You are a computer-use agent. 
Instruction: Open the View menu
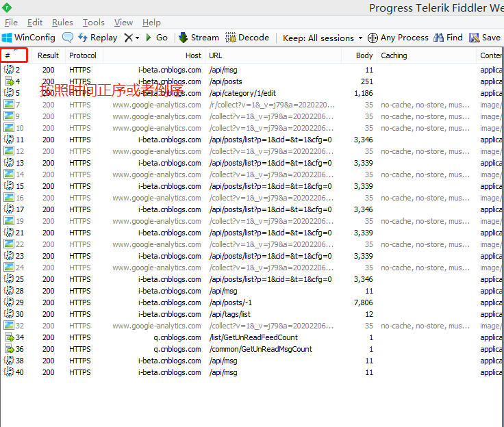pos(123,23)
